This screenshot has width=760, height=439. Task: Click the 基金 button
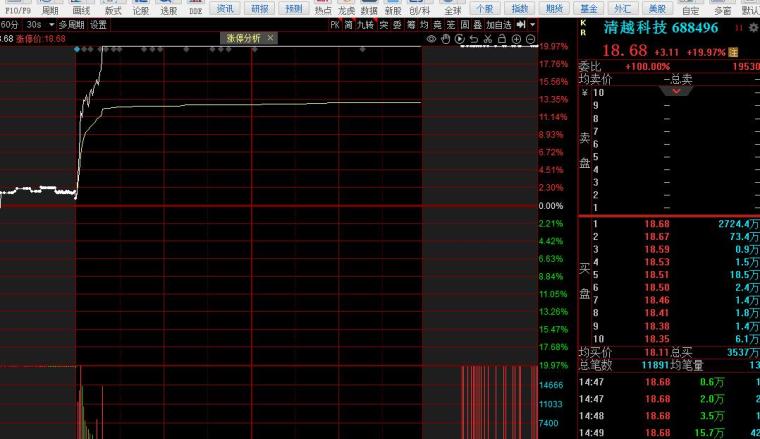(x=588, y=9)
